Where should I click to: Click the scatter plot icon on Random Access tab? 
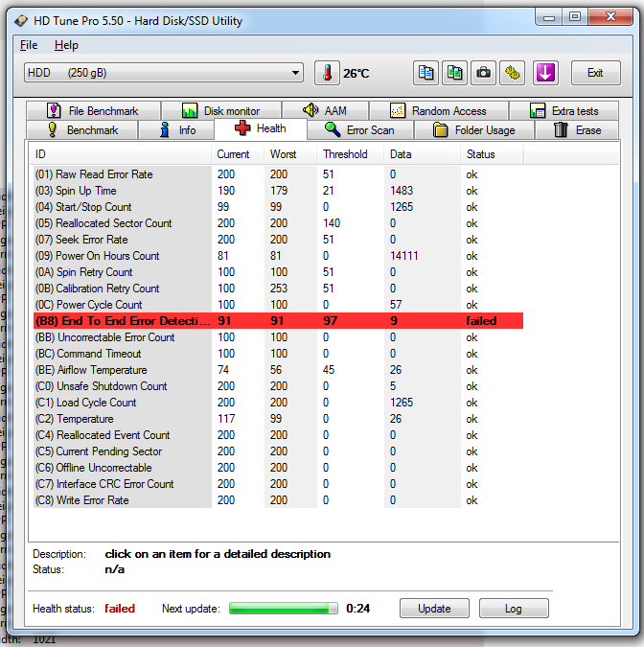tap(398, 110)
